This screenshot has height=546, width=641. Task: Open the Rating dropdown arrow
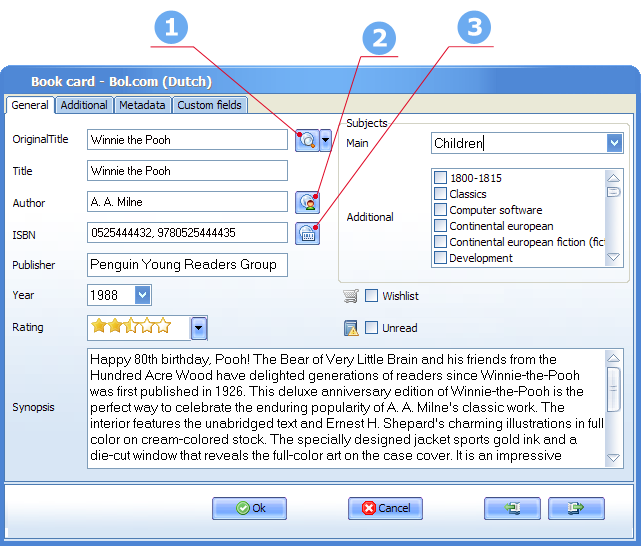[x=199, y=328]
